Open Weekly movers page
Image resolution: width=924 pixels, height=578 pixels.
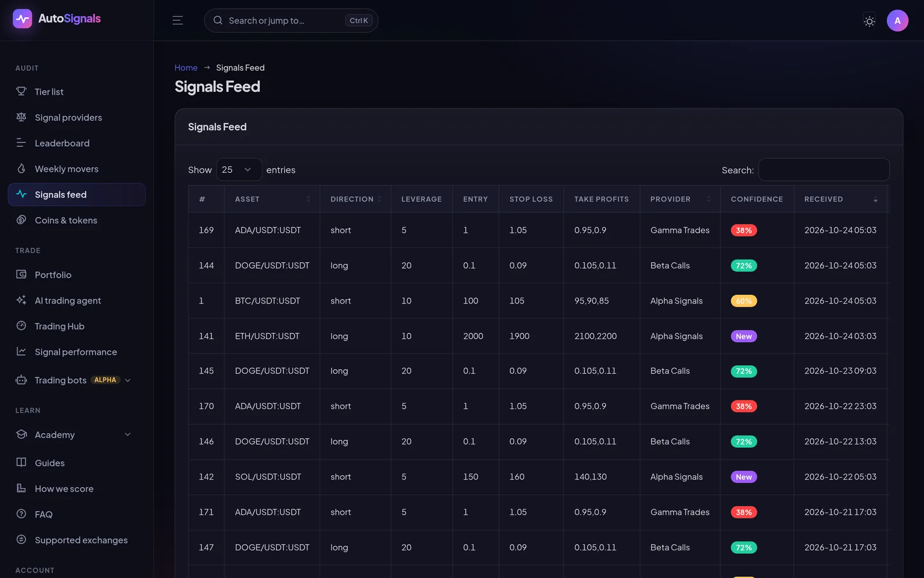[x=77, y=169]
